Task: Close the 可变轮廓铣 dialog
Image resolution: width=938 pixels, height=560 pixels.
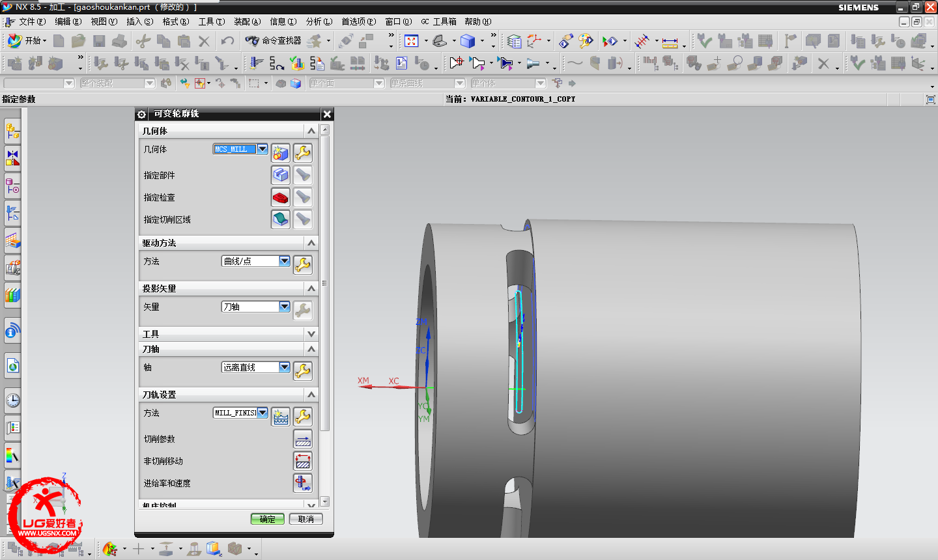Action: click(327, 114)
